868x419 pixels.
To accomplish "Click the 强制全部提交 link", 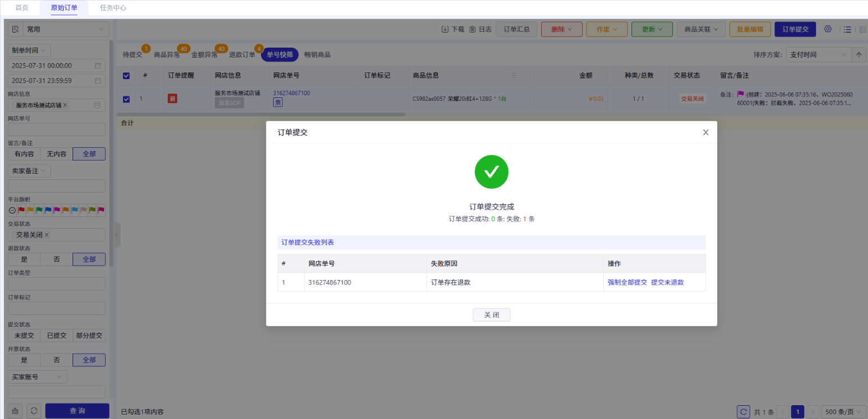I will [627, 282].
